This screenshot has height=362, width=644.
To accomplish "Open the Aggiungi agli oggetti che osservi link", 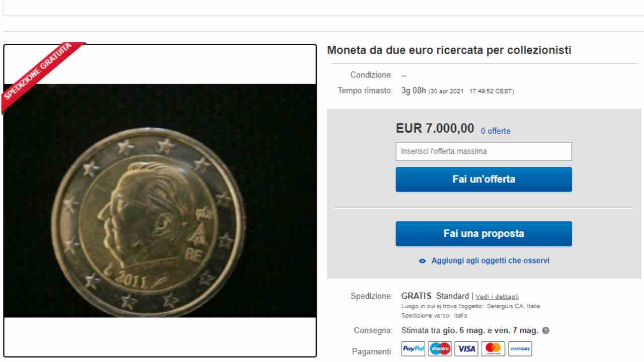I will (491, 261).
